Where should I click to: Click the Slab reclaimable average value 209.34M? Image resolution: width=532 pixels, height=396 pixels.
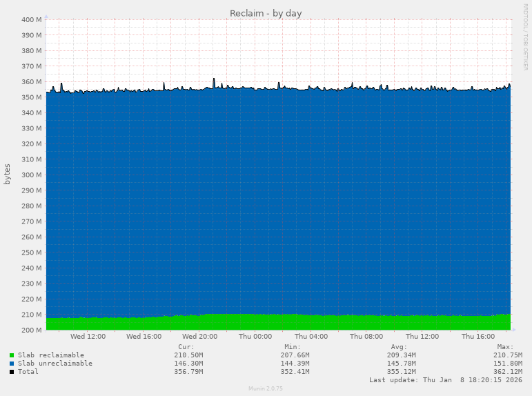coord(402,355)
